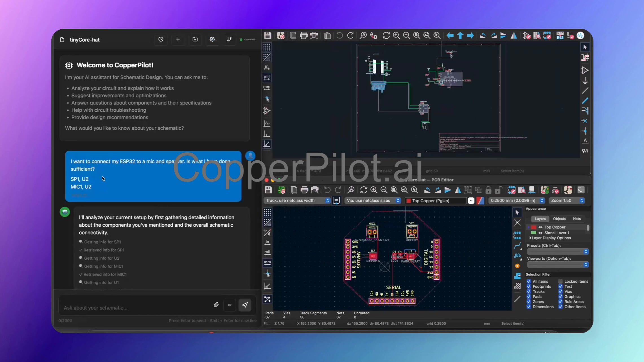Open the project folder icon in CopperPilot header
This screenshot has width=644, height=362.
point(195,39)
